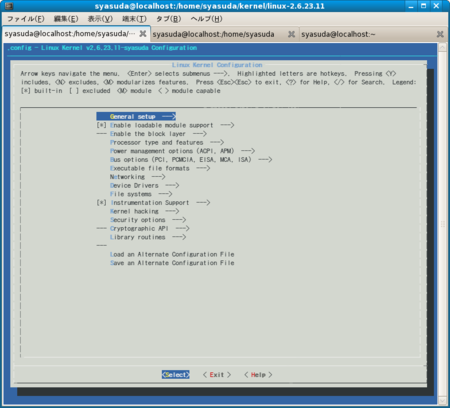Open the Device Drivers submenu
450x408 pixels.
click(x=145, y=185)
